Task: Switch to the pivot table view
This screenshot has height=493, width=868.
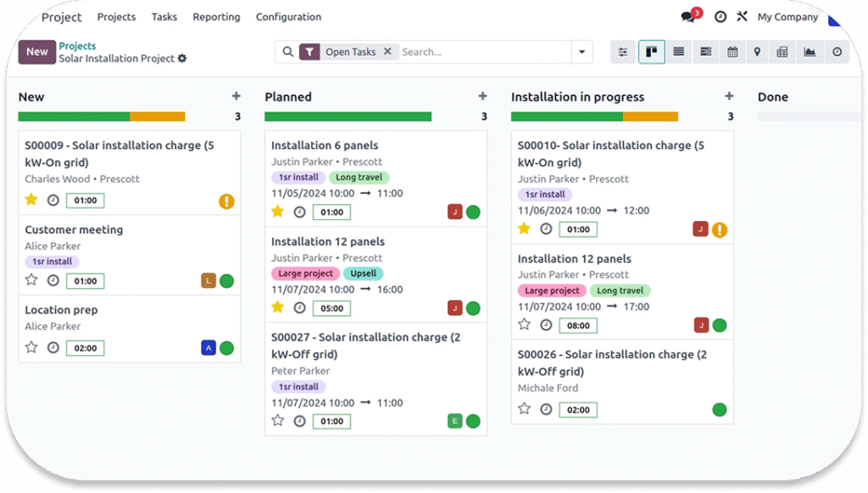Action: (782, 52)
